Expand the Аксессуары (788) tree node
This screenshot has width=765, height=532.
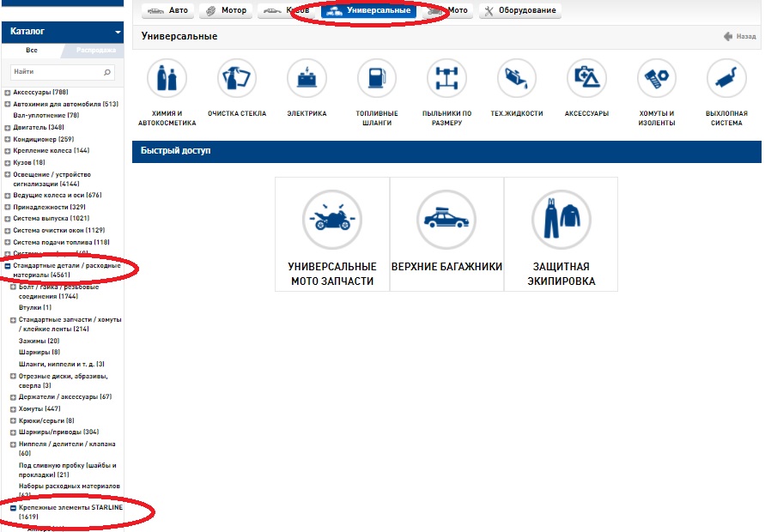tap(8, 93)
